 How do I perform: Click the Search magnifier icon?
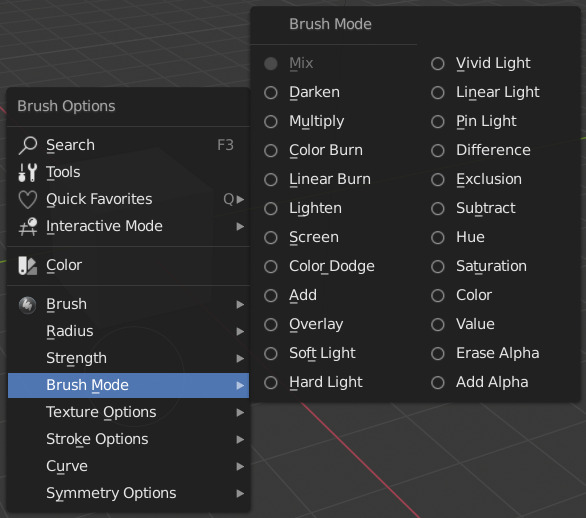(x=28, y=145)
